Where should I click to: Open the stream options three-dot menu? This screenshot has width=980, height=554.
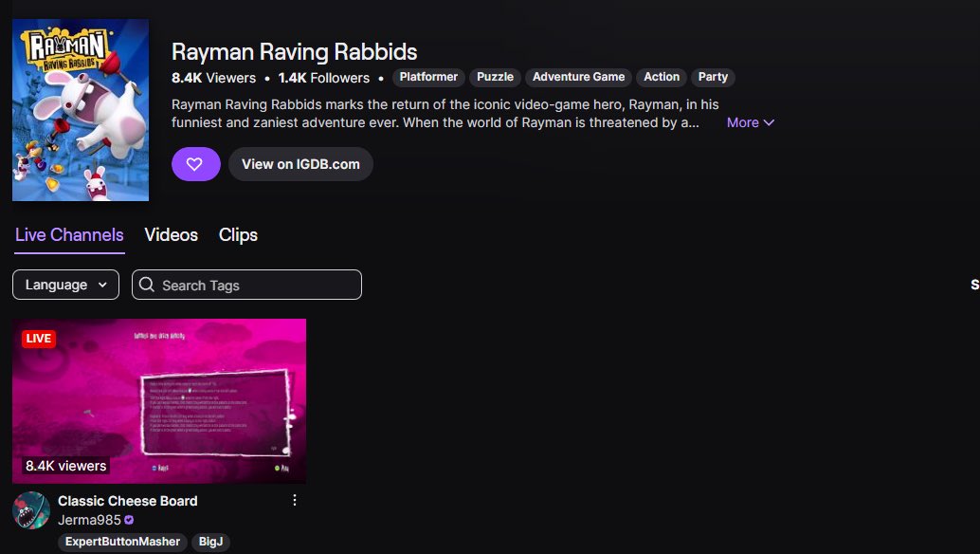[295, 500]
